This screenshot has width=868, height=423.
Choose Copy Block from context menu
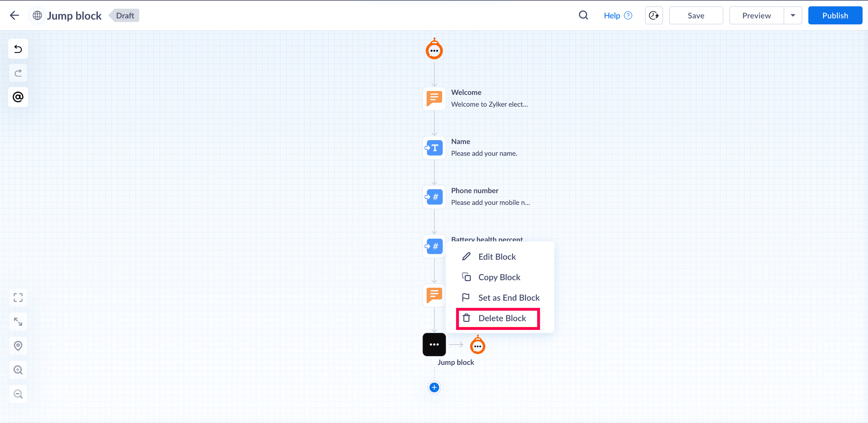pos(499,277)
